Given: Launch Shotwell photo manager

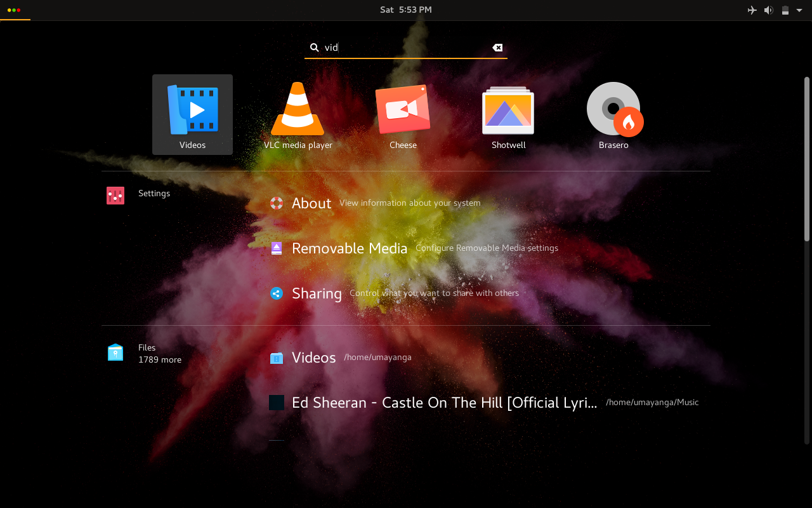Looking at the screenshot, I should (508, 114).
